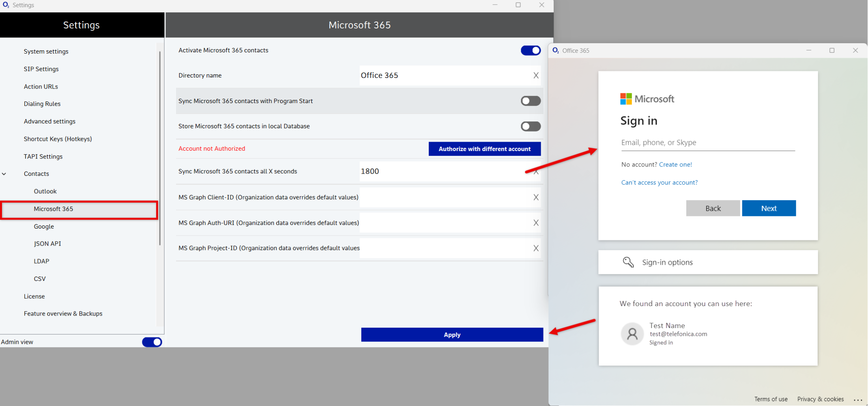Open the LDAP contacts settings page
The image size is (868, 406).
click(x=41, y=261)
